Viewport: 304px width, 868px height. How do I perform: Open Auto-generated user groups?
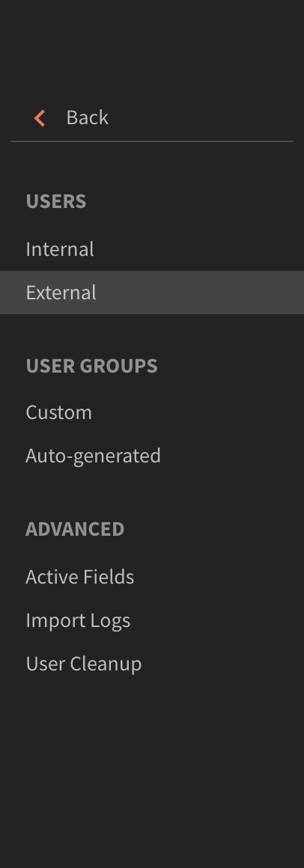pyautogui.click(x=93, y=456)
